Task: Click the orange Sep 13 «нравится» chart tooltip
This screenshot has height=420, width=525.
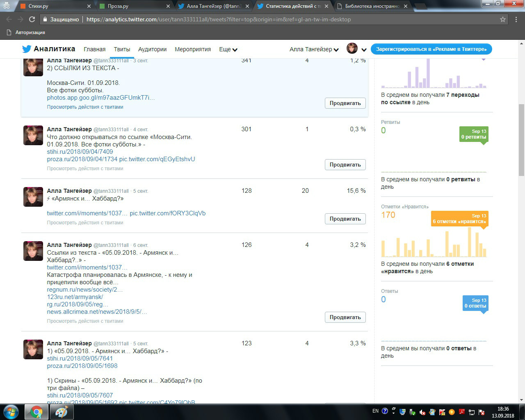Action: (x=459, y=219)
